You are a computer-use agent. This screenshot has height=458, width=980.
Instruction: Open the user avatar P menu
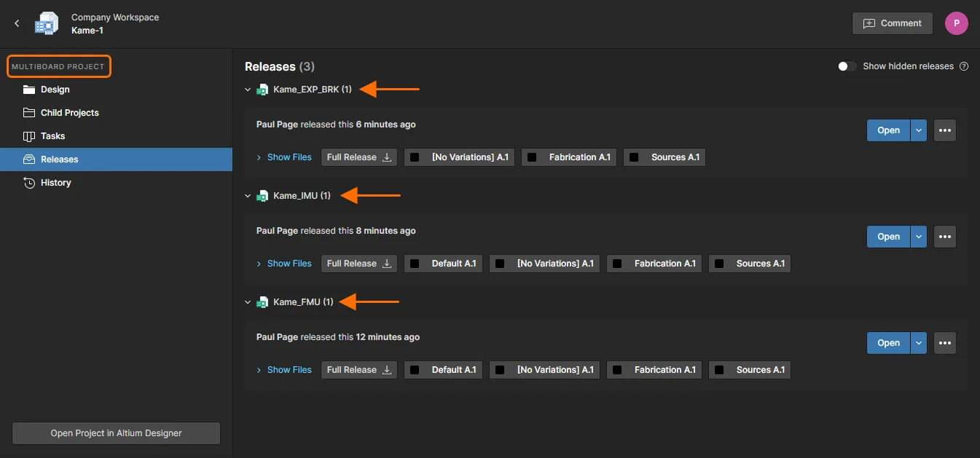point(957,23)
